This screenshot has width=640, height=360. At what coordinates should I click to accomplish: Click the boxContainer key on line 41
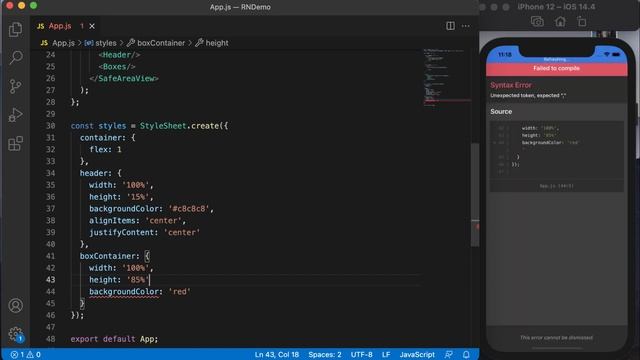pos(107,256)
